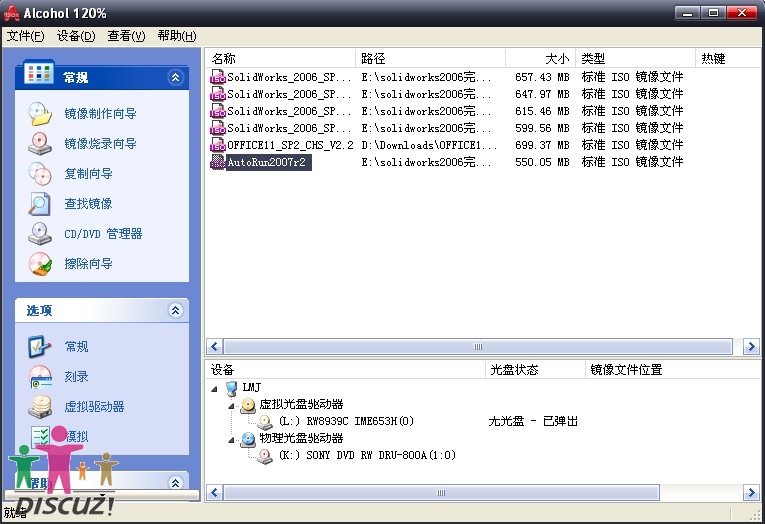Viewport: 765px width, 524px height.
Task: Open 镜像烧录向导 link
Action: point(101,143)
